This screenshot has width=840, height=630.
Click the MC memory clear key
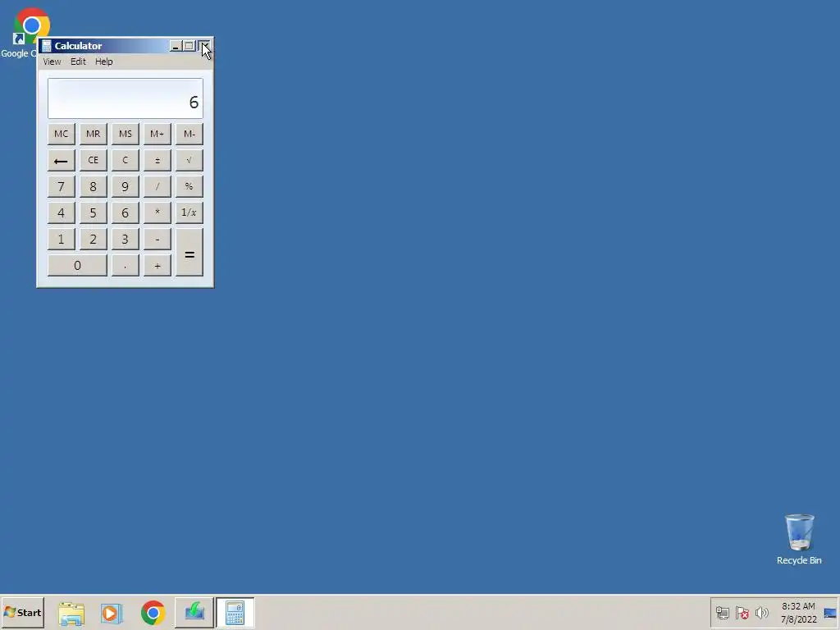pos(61,134)
